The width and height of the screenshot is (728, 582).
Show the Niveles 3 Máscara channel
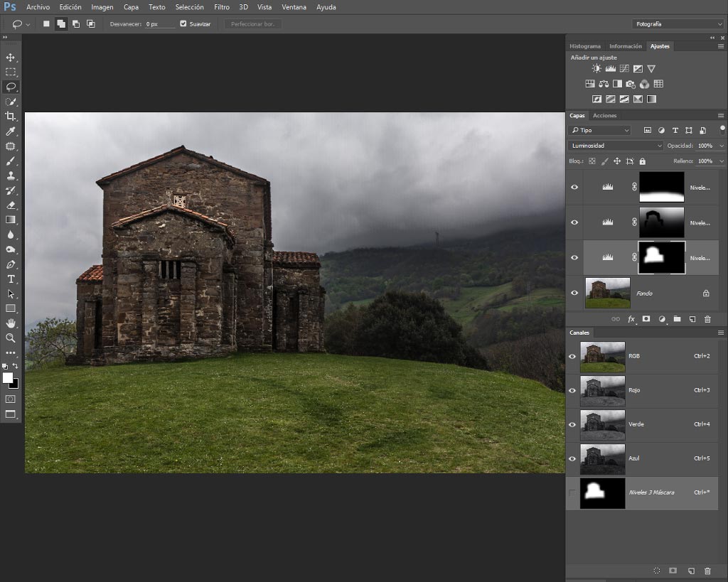572,493
